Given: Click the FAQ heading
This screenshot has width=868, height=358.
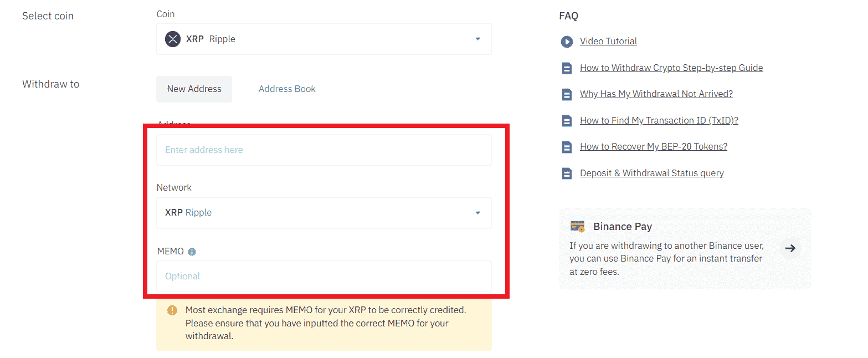Looking at the screenshot, I should [x=569, y=16].
